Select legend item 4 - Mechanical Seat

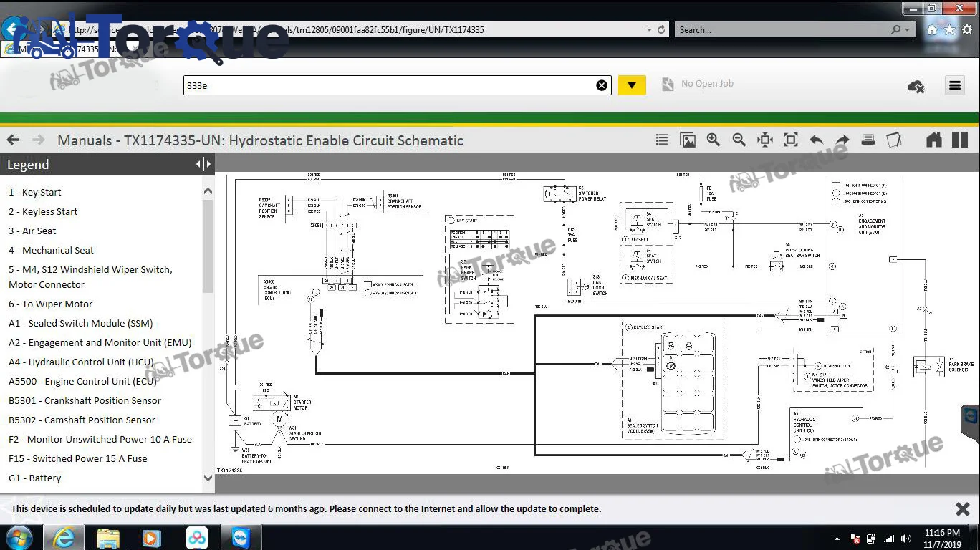pyautogui.click(x=51, y=250)
